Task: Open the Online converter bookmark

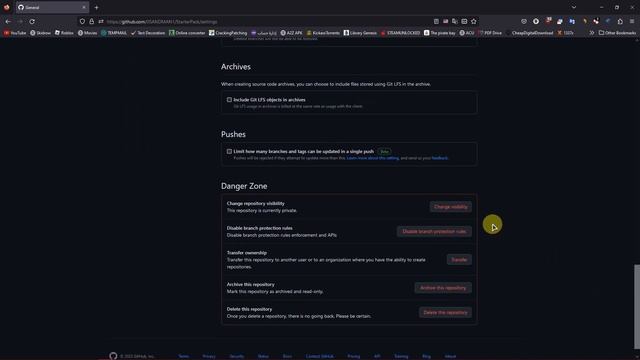Action: click(x=187, y=33)
